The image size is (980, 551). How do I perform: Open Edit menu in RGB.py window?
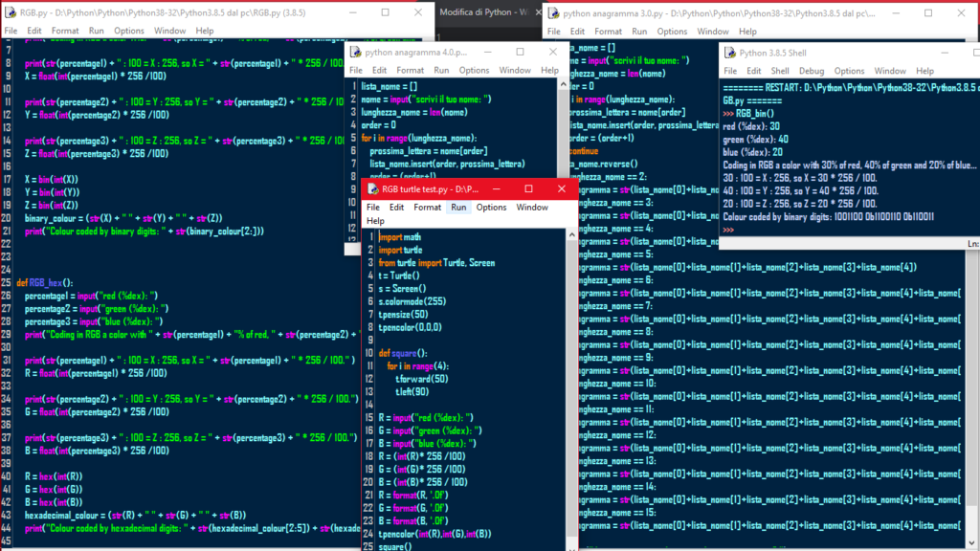(33, 31)
